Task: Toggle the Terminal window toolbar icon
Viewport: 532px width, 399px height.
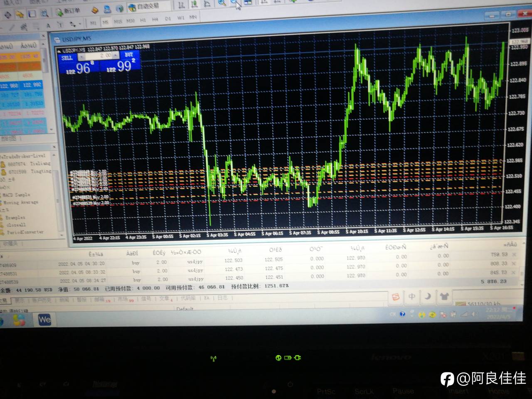Action: 32,14
